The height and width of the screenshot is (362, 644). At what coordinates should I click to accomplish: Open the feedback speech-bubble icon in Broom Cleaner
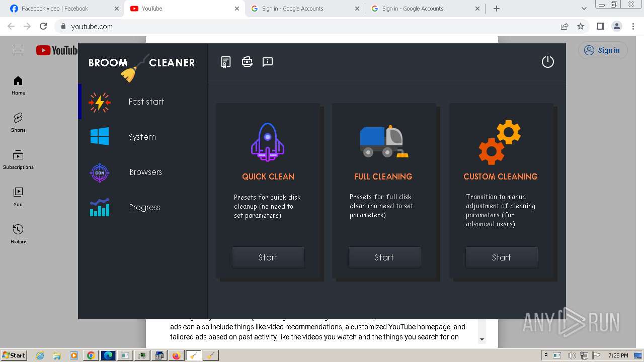(268, 62)
